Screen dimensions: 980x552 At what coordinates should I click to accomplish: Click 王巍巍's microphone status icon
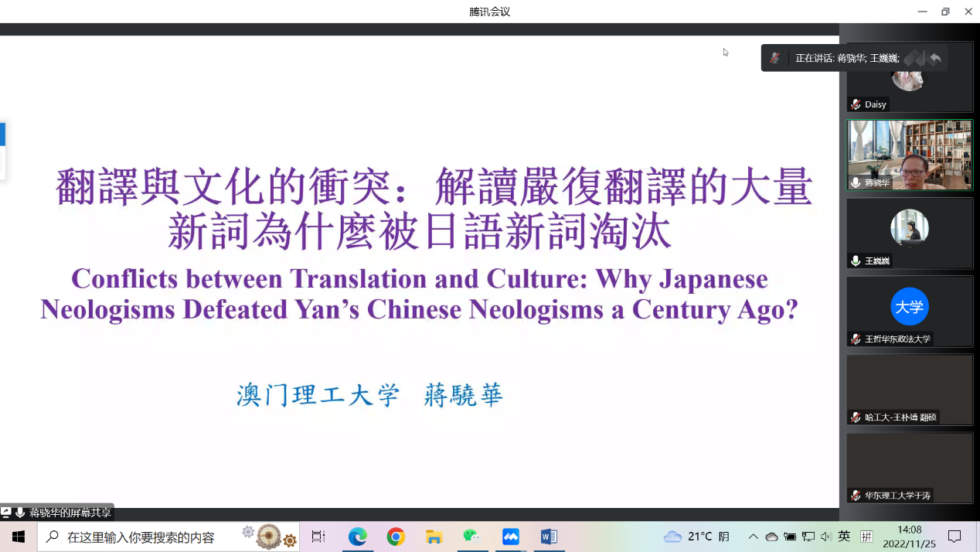tap(856, 261)
